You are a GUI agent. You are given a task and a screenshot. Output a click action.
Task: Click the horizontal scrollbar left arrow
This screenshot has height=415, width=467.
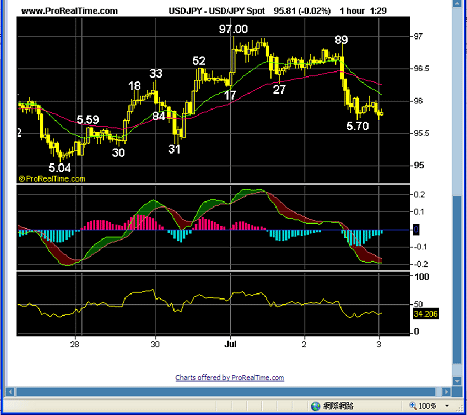[x=10, y=392]
